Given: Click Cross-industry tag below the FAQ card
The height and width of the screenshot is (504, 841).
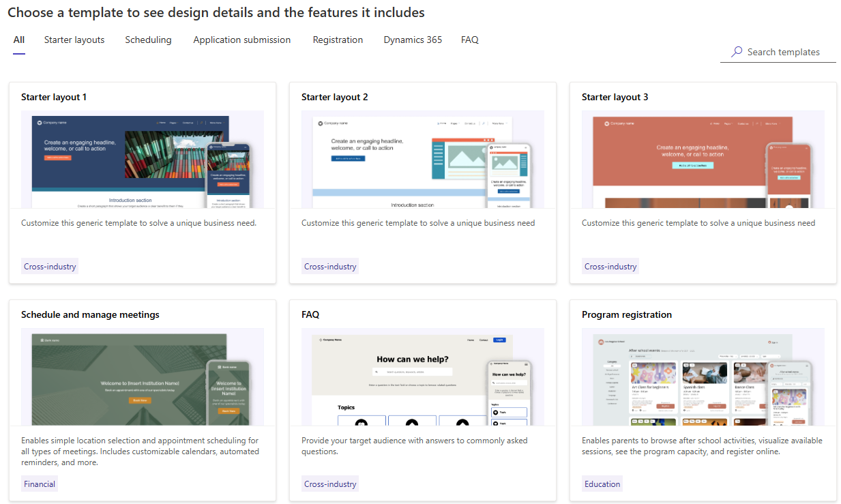Looking at the screenshot, I should coord(329,484).
